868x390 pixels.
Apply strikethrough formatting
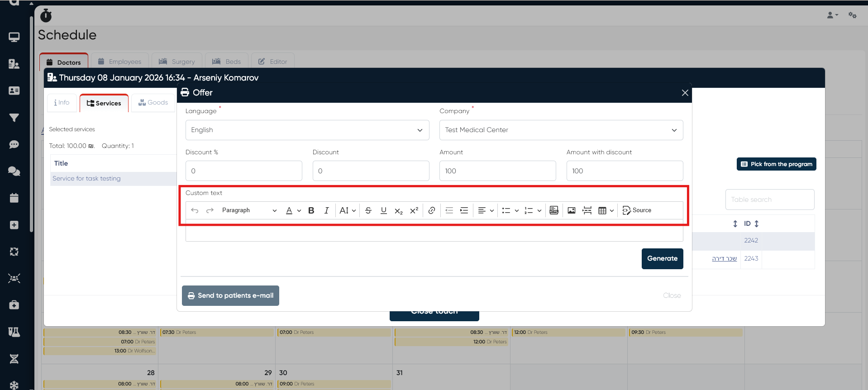click(368, 210)
